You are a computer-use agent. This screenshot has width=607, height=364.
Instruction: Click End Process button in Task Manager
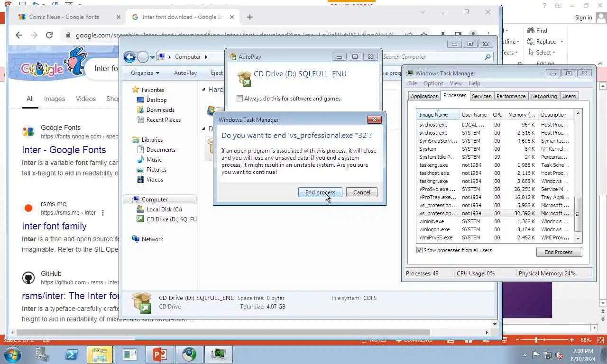[x=559, y=252]
